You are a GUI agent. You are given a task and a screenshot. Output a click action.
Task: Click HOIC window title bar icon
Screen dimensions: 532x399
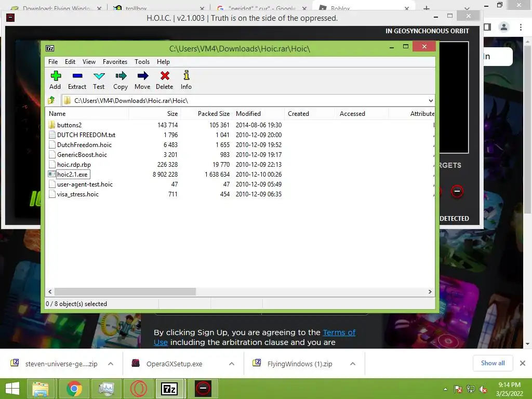tap(10, 18)
